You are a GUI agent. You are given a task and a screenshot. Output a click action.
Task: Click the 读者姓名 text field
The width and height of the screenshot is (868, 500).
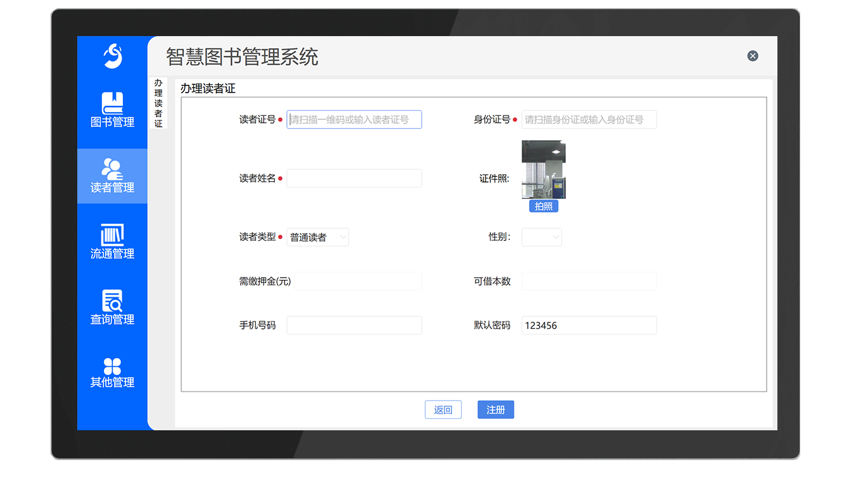click(x=354, y=178)
